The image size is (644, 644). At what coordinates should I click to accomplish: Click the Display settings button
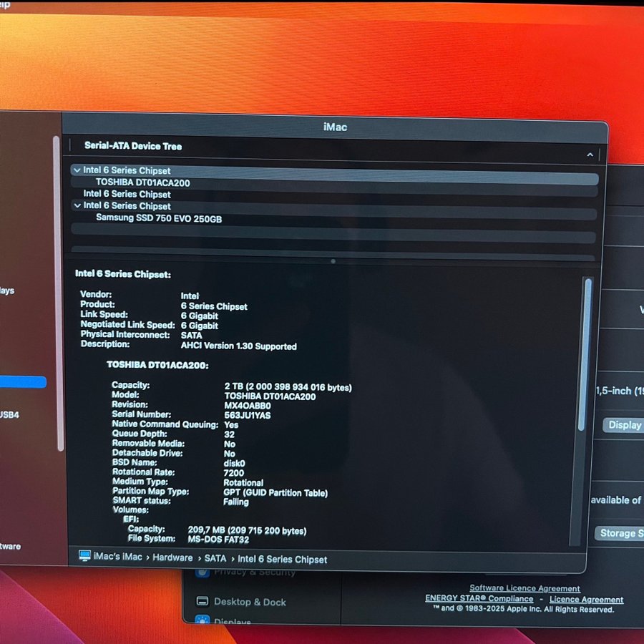624,425
